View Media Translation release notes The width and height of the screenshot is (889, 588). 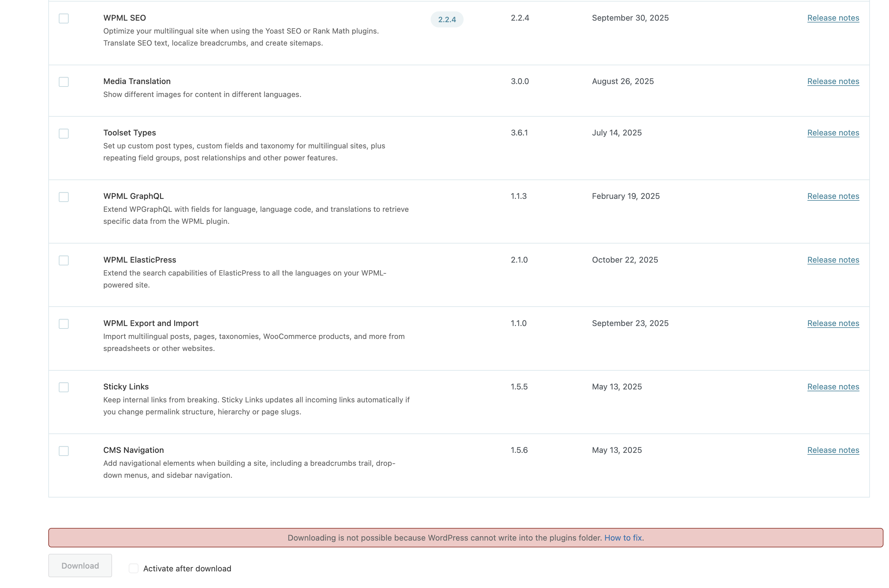pyautogui.click(x=833, y=81)
